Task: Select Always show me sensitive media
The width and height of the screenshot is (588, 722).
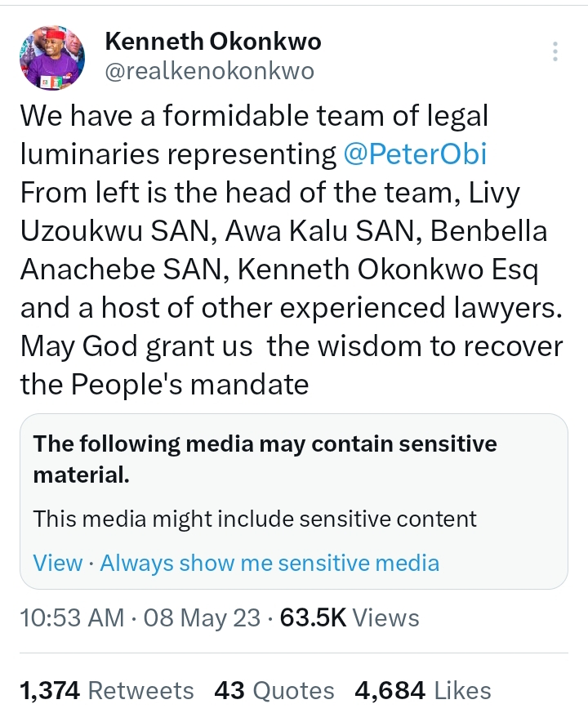Action: pos(269,563)
